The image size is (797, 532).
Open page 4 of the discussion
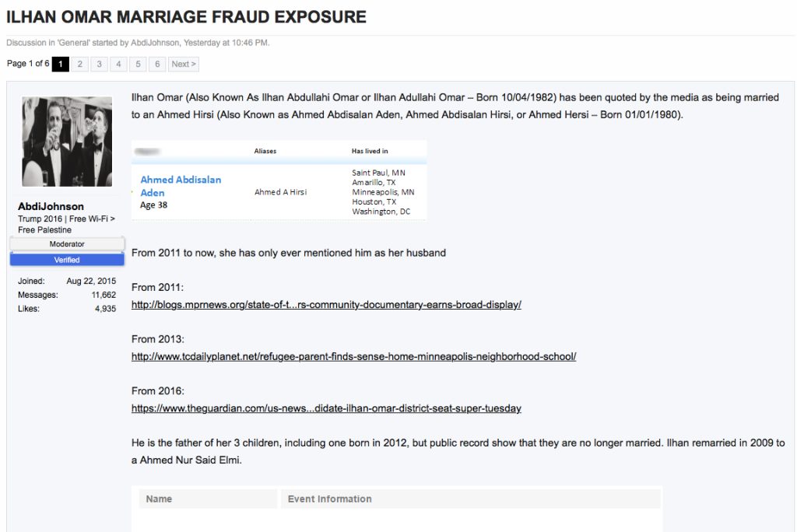(118, 64)
